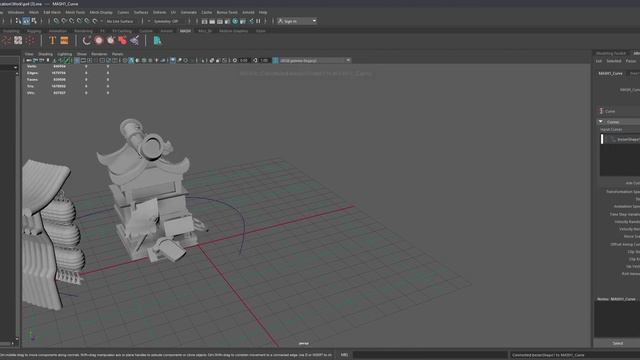This screenshot has width=640, height=360.
Task: Open the Curves menu in the menu bar
Action: point(123,12)
